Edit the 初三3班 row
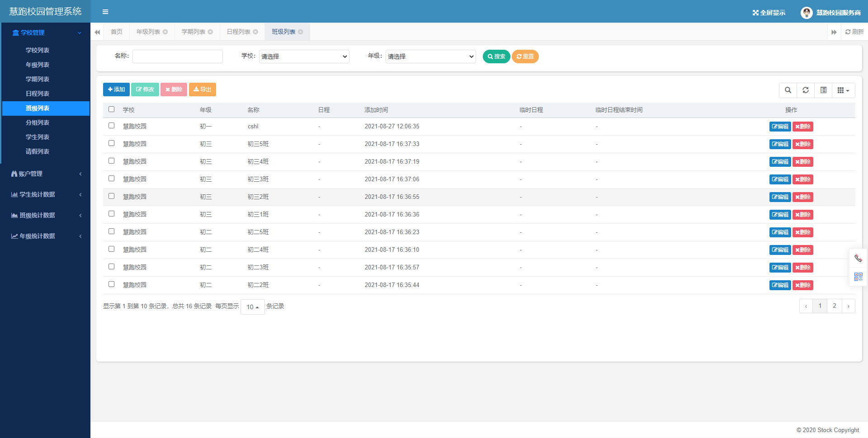 780,179
